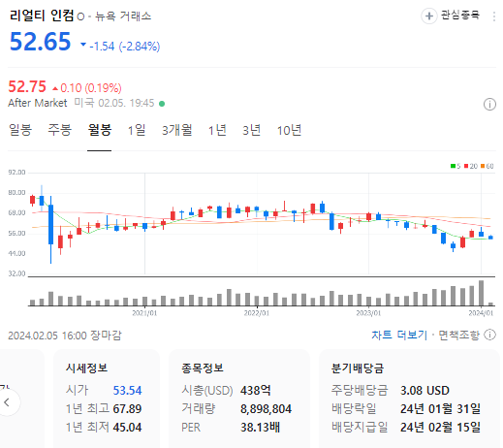
Task: Click the 2024/01 date marker on chart
Action: [x=481, y=313]
